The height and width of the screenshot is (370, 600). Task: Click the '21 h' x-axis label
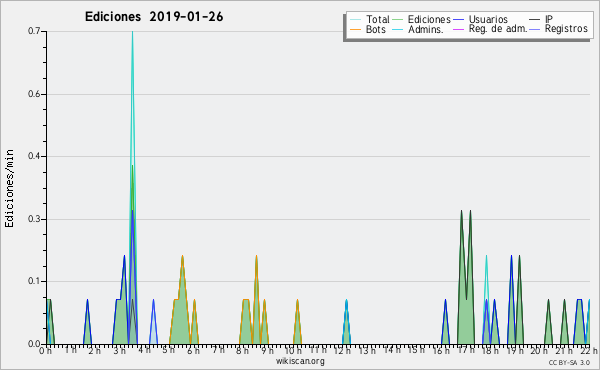point(564,350)
